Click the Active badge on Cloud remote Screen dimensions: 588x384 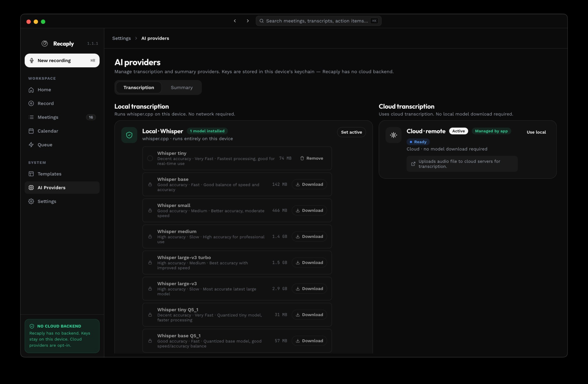click(458, 131)
